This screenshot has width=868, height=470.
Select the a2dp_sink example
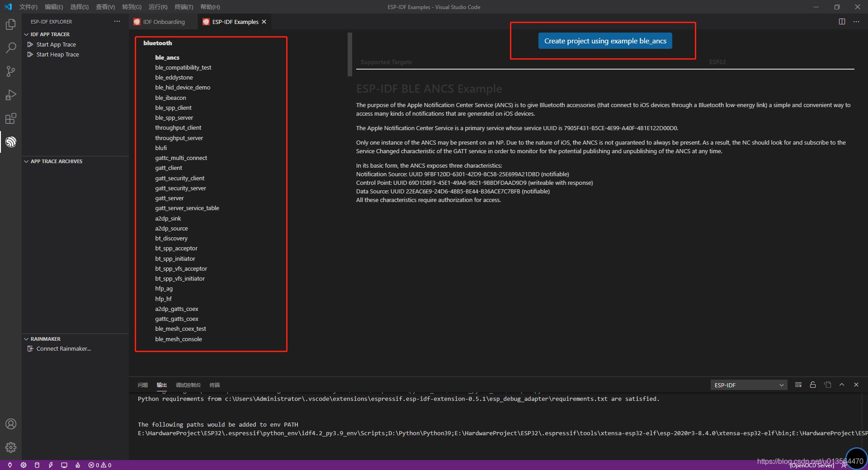168,218
